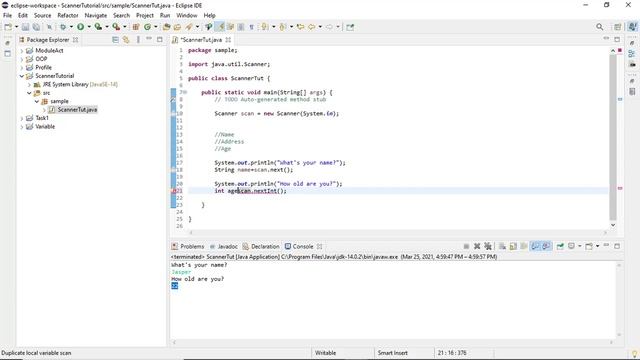Toggle Show Whitespace Characters icon
The width and height of the screenshot is (640, 360).
251,27
